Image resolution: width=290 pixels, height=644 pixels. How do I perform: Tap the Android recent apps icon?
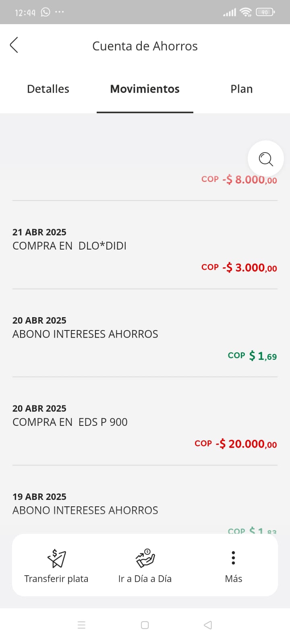[x=81, y=625]
